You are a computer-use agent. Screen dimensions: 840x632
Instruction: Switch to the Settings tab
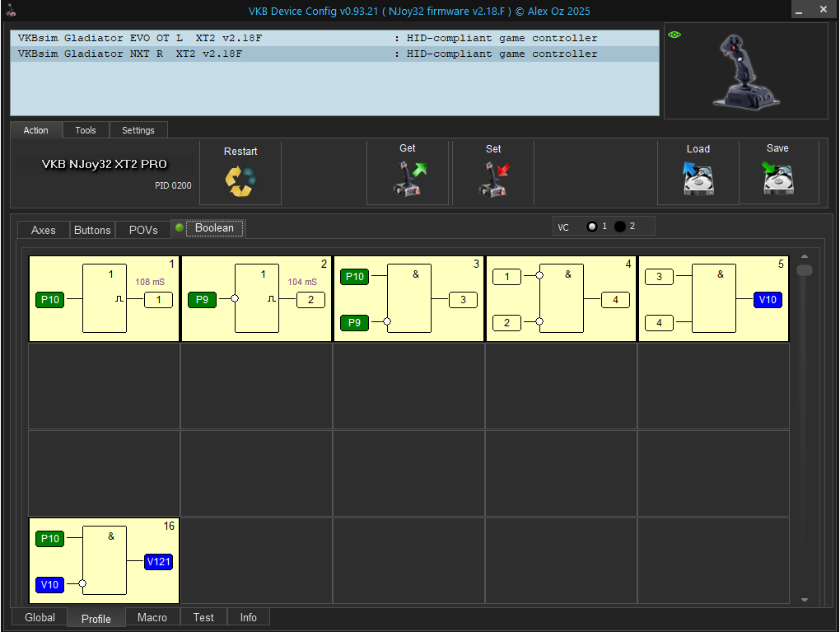click(138, 130)
